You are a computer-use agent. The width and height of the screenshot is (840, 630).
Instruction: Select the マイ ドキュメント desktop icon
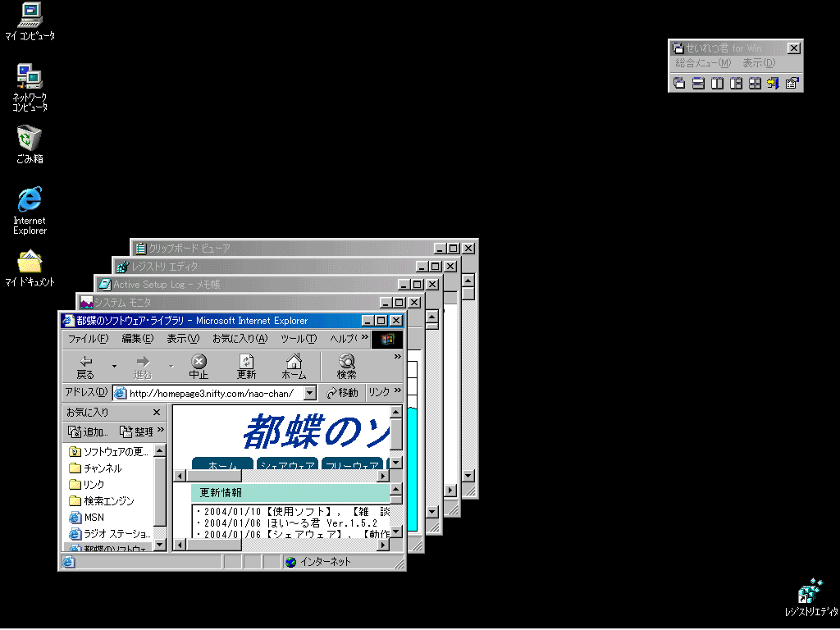[x=30, y=268]
